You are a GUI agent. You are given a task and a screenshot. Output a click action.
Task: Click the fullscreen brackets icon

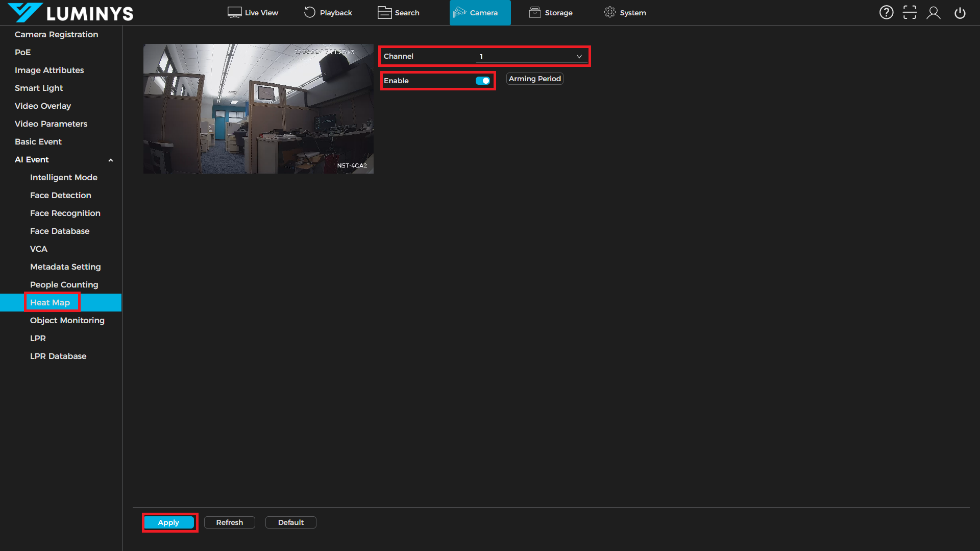(910, 12)
